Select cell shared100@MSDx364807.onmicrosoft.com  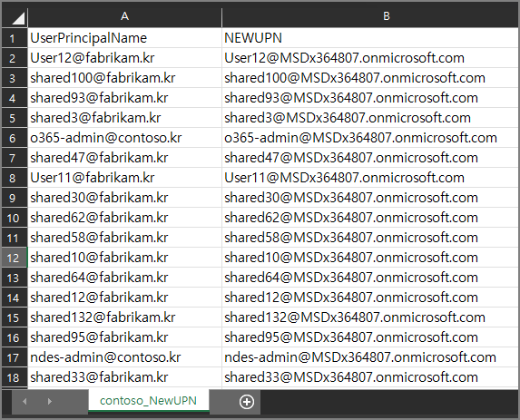click(369, 78)
